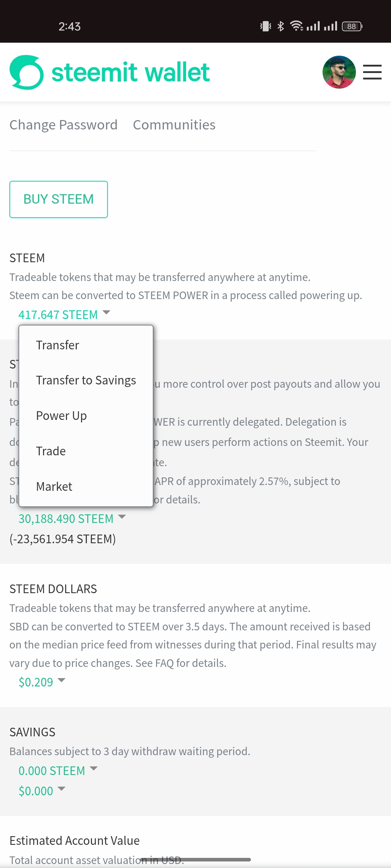Open the hamburger menu
The height and width of the screenshot is (868, 391).
coord(372,72)
